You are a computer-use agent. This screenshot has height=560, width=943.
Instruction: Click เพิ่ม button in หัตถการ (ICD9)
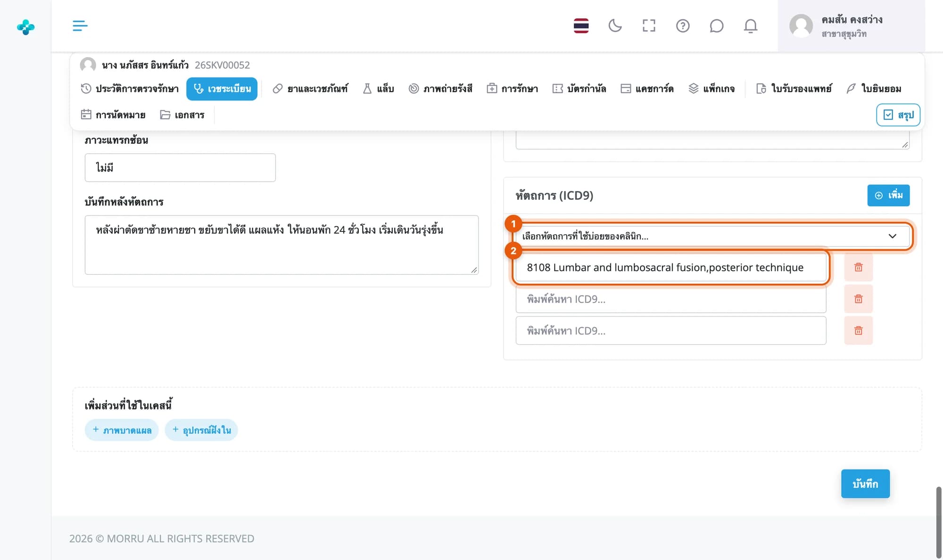(888, 195)
